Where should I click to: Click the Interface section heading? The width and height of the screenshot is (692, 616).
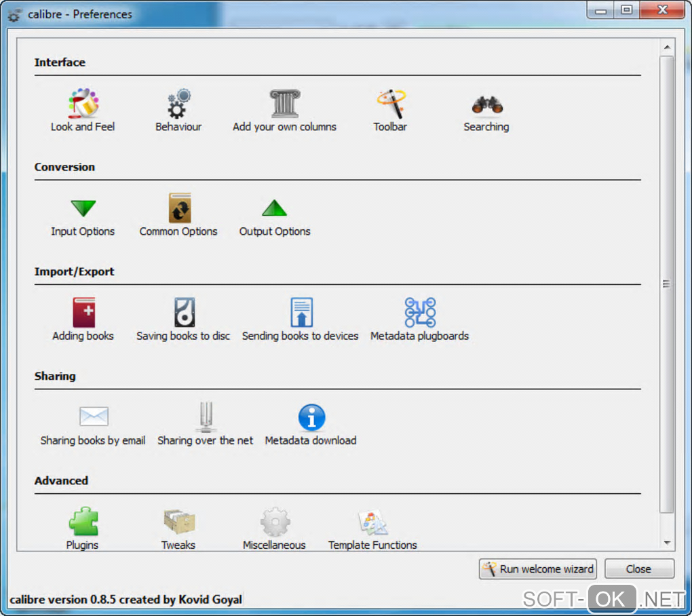coord(60,62)
